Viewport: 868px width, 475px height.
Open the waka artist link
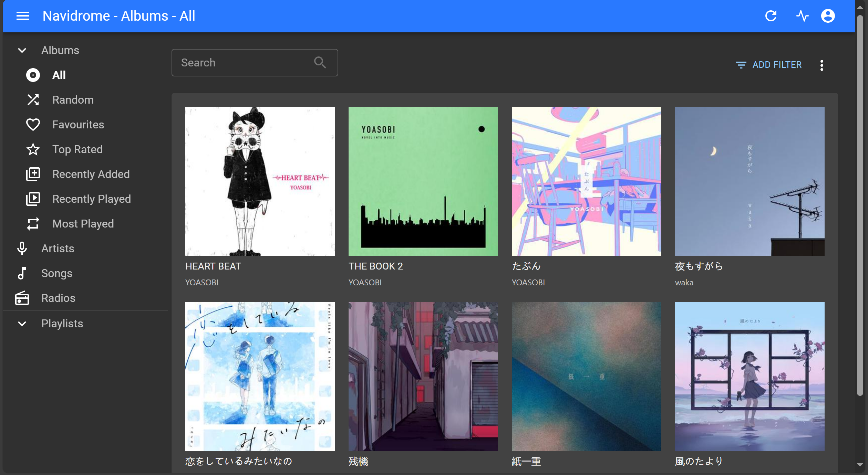pyautogui.click(x=684, y=283)
